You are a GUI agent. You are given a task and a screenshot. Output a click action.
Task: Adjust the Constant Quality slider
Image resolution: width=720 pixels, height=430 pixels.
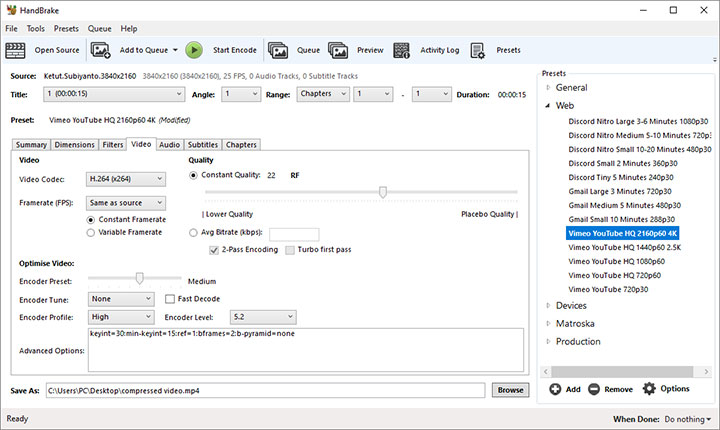point(382,192)
